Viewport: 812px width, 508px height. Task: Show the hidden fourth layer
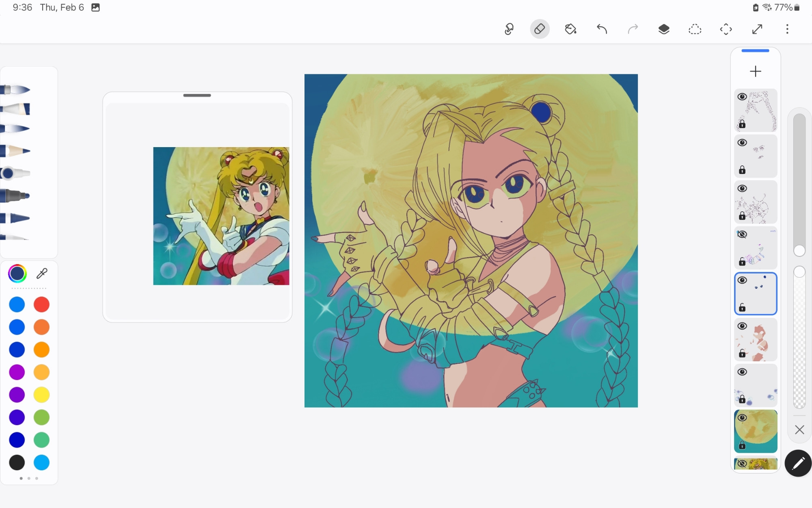(x=742, y=234)
